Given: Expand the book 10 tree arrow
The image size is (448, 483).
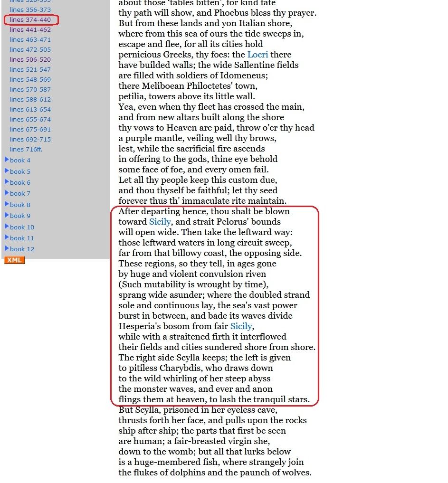Looking at the screenshot, I should coord(7,226).
